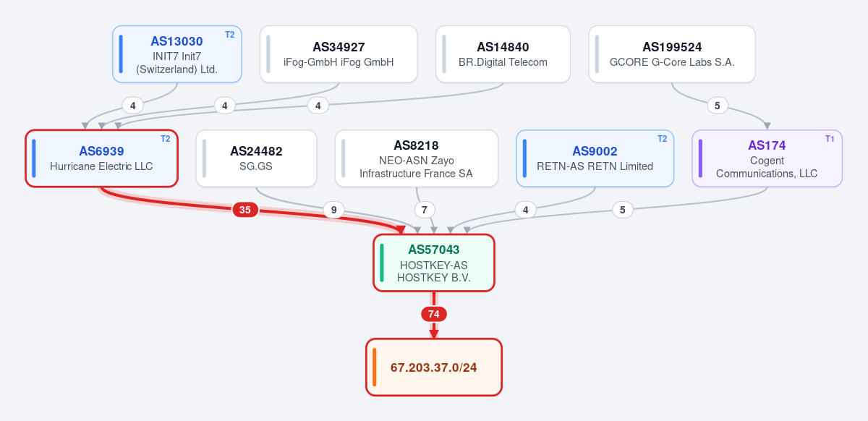Image resolution: width=868 pixels, height=421 pixels.
Task: Open the AS199524 GCORE G-Core Labs node
Action: (672, 54)
